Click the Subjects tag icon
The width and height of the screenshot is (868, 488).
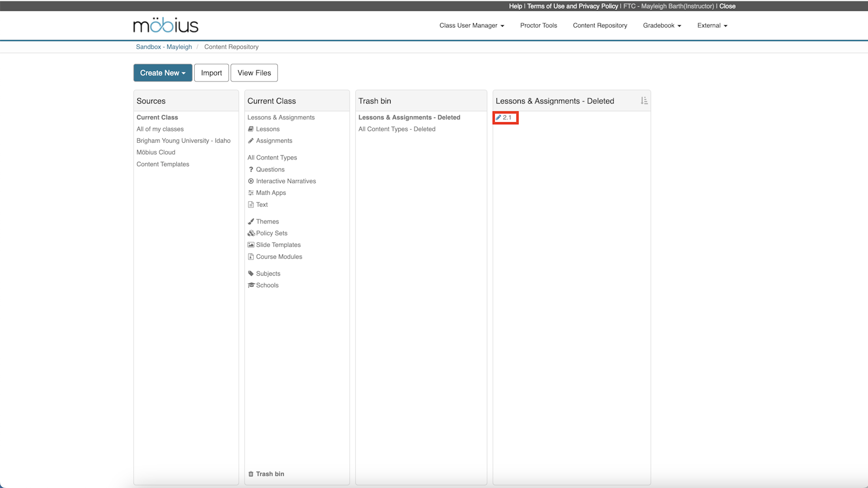[251, 274]
